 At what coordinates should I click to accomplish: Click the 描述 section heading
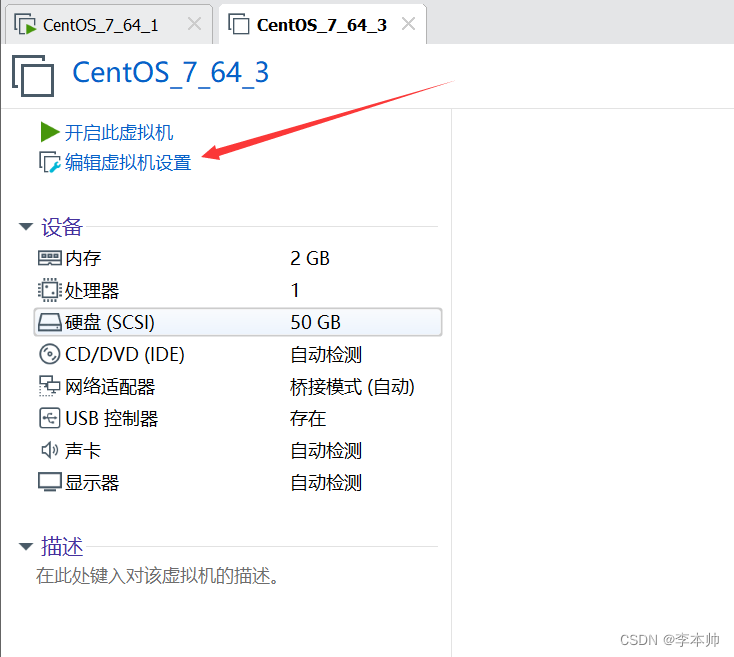[62, 547]
